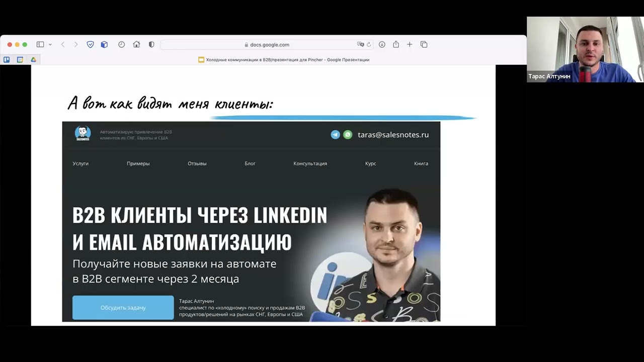The width and height of the screenshot is (644, 362).
Task: Open the blue shield extension icon
Action: [x=91, y=45]
